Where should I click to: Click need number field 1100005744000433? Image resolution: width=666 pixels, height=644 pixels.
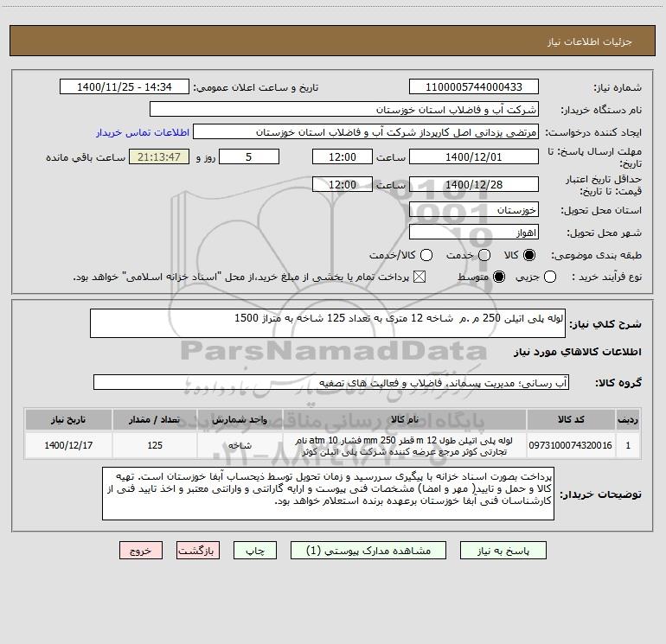[474, 87]
